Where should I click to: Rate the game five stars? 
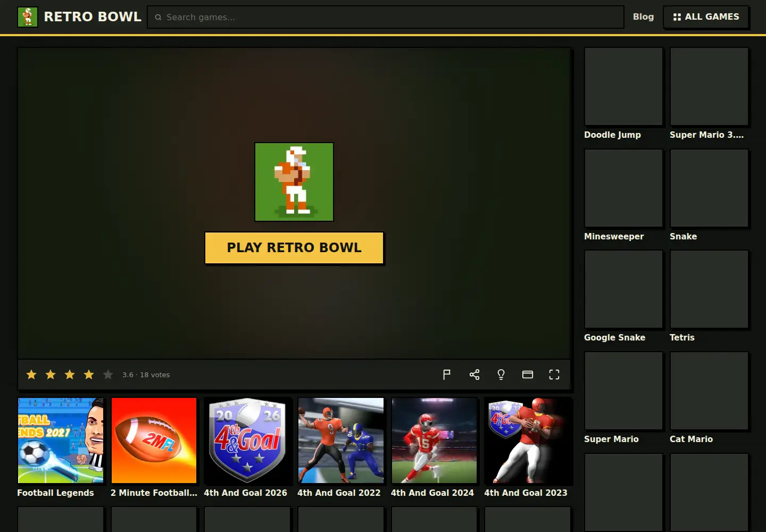pos(108,375)
